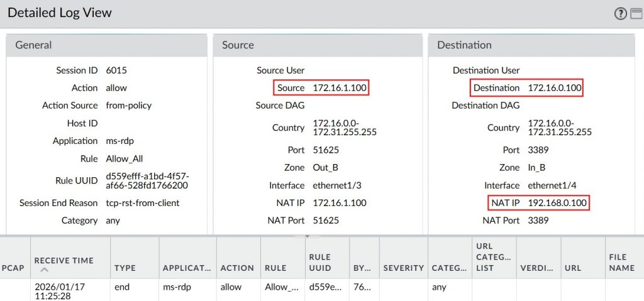Sort the table by Type column
The width and height of the screenshot is (644, 301).
coord(125,268)
